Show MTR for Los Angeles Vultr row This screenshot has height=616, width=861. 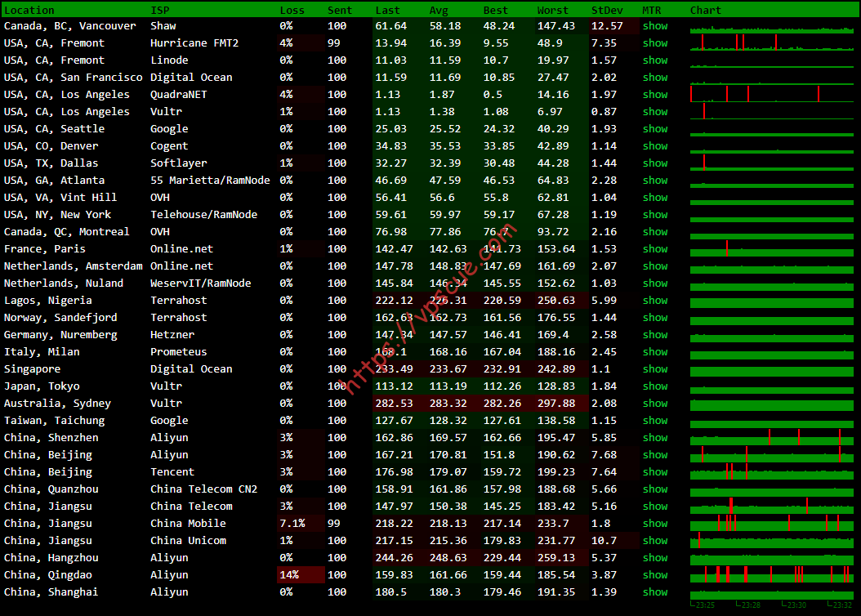(655, 111)
